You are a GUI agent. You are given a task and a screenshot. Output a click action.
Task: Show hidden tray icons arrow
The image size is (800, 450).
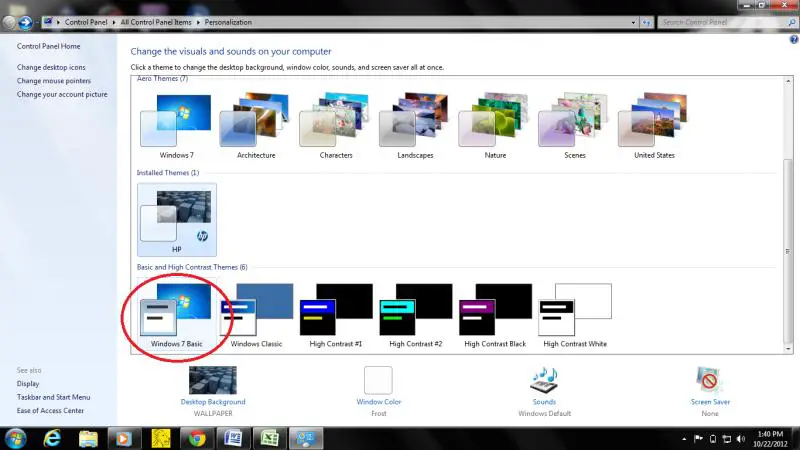click(x=684, y=439)
